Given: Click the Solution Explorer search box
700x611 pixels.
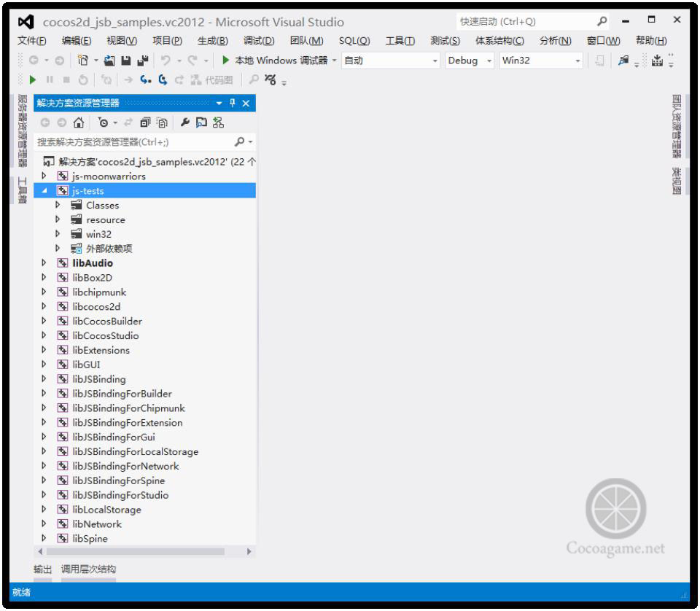Looking at the screenshot, I should point(131,142).
